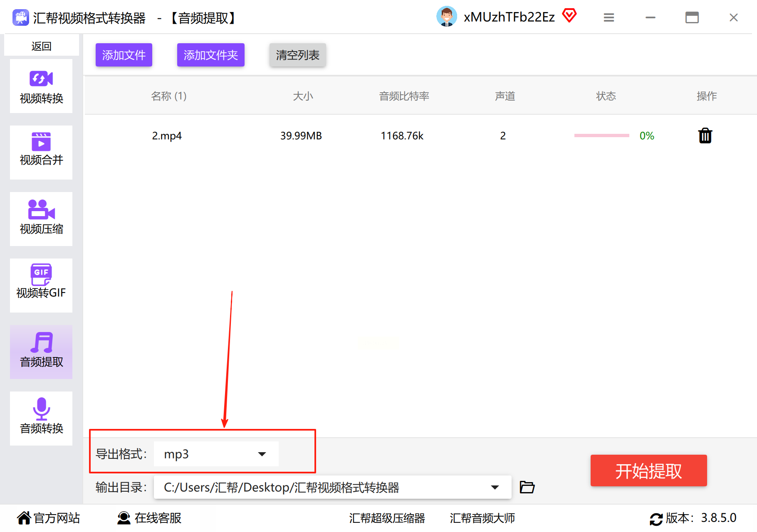Open the 音频转换 microphone tool

coord(41,419)
